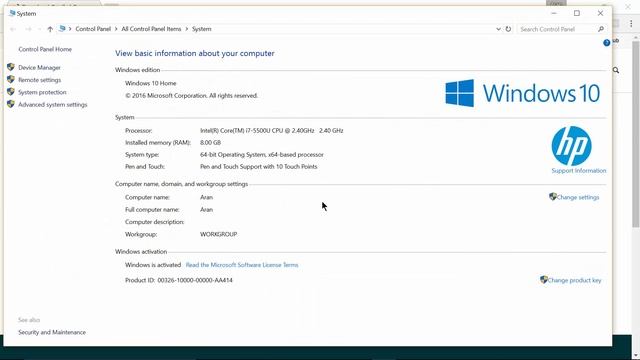Click the System window title icon
The image size is (640, 360).
tap(12, 13)
